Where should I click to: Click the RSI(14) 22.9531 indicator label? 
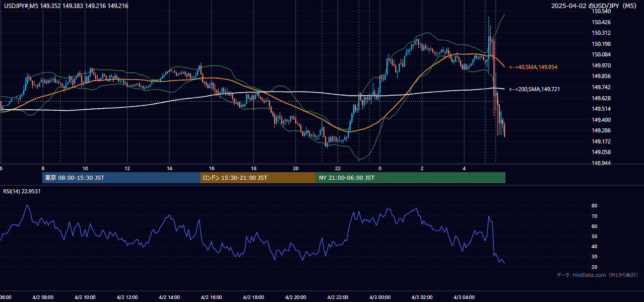[x=22, y=191]
